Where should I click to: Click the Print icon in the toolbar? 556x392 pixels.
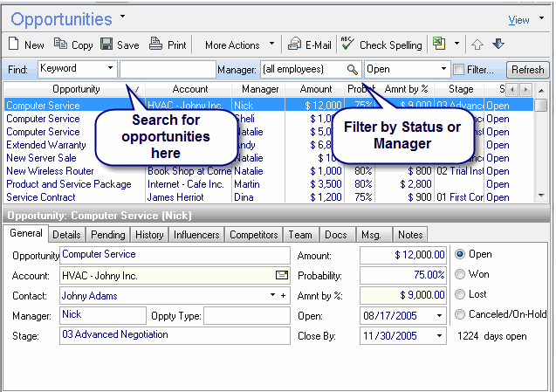click(155, 44)
